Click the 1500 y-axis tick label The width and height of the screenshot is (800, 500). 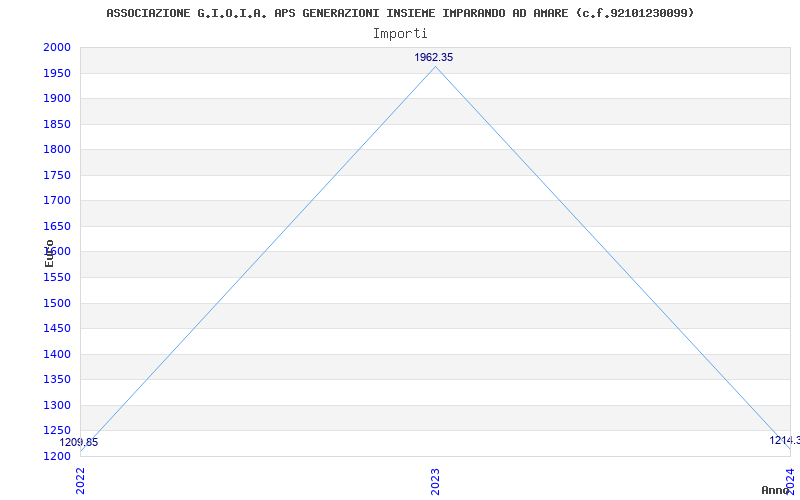pyautogui.click(x=57, y=304)
